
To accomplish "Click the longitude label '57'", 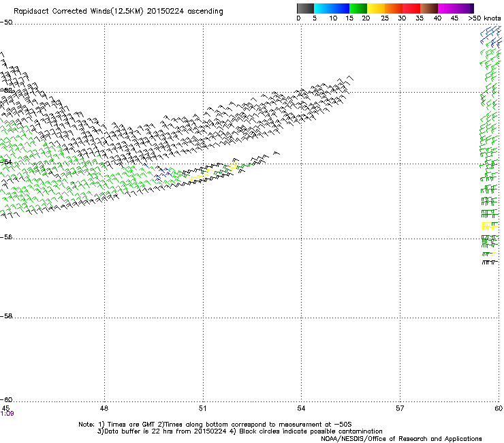I will pos(400,408).
